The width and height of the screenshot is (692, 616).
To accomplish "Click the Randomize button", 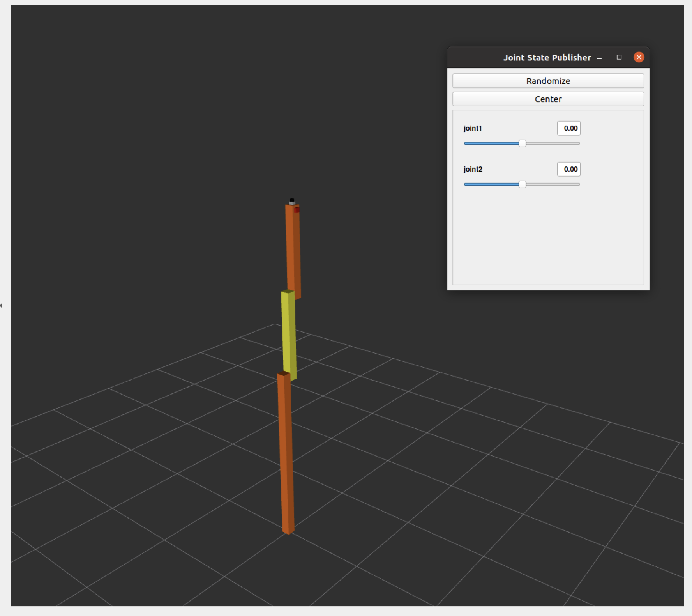I will (x=548, y=81).
